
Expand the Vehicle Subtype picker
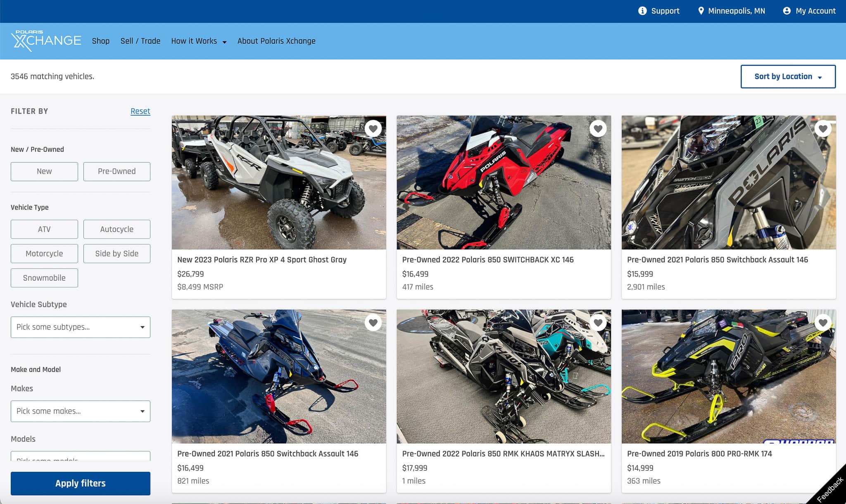80,327
